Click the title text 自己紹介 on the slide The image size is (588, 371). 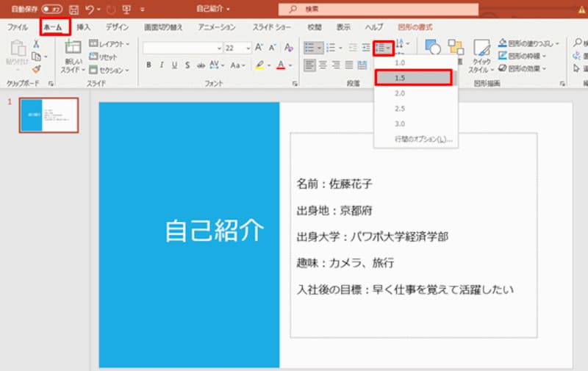click(x=215, y=231)
